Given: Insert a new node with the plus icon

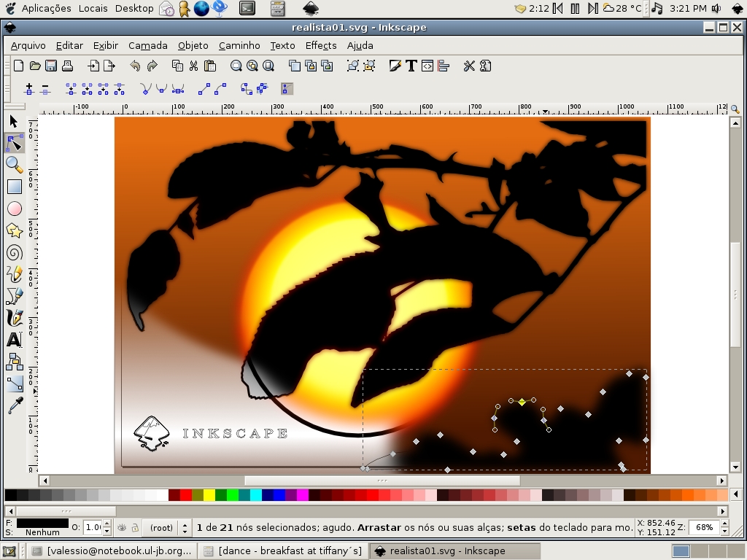Looking at the screenshot, I should coord(29,88).
